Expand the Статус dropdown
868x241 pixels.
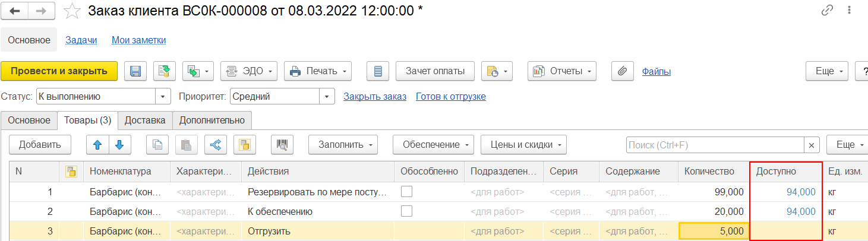pyautogui.click(x=163, y=96)
